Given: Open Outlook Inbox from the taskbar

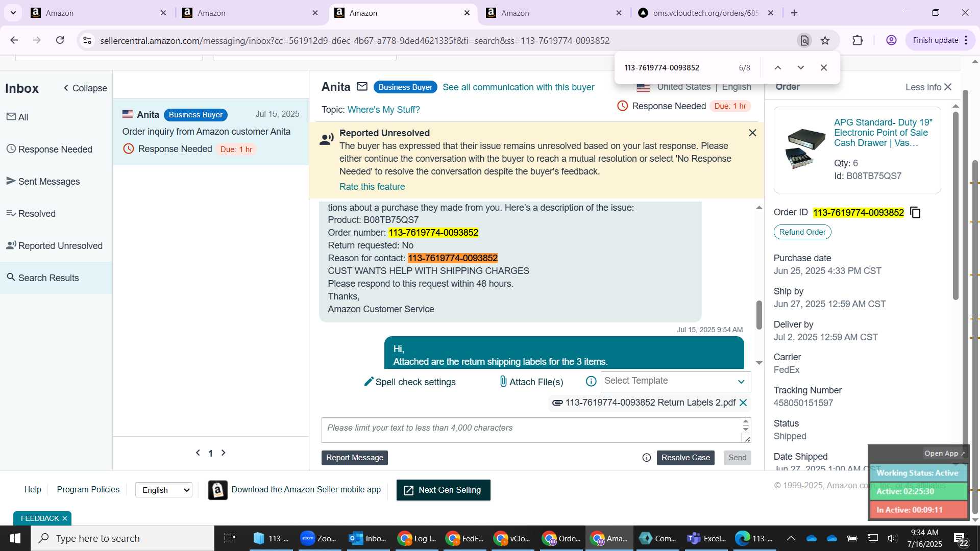Looking at the screenshot, I should [367, 538].
